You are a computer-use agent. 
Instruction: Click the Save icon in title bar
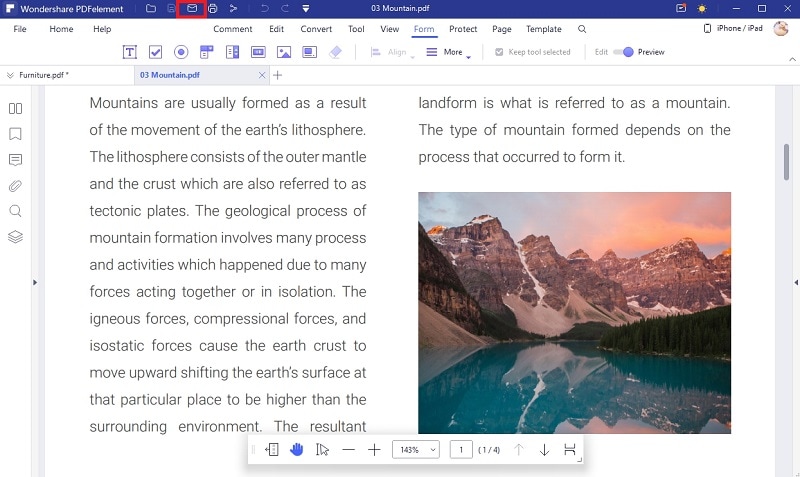pos(171,8)
